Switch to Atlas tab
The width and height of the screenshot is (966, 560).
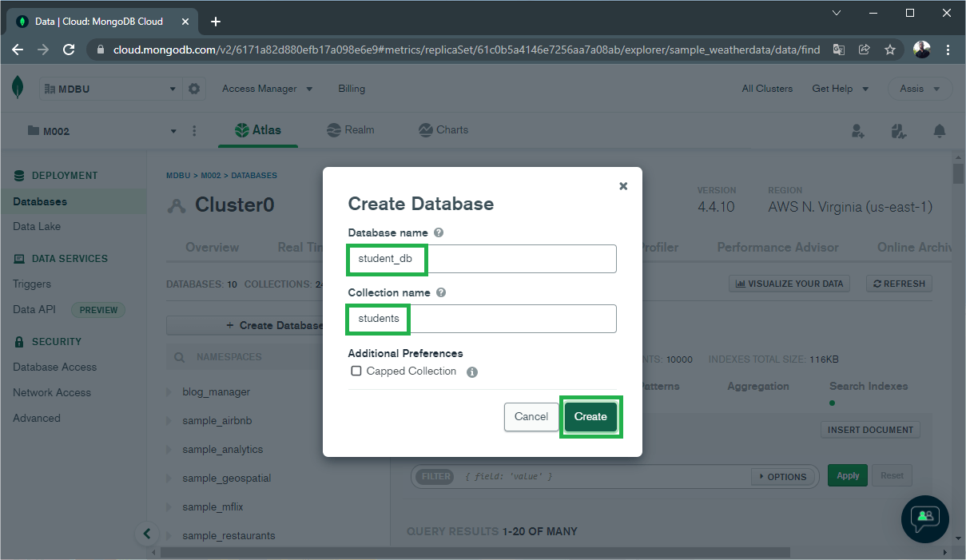[257, 130]
